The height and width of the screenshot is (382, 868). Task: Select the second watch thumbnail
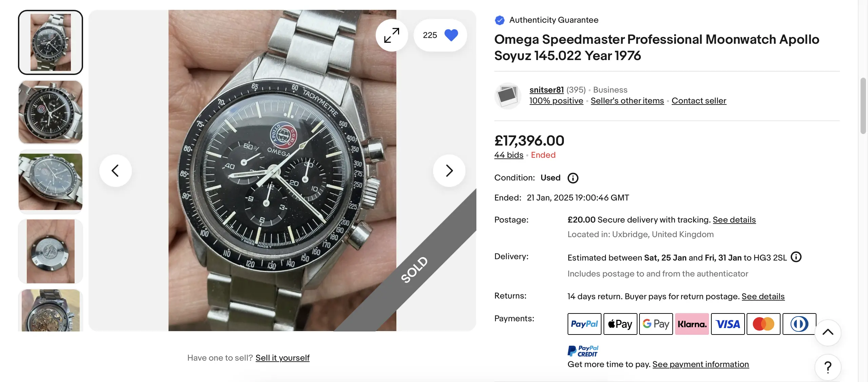(x=51, y=112)
